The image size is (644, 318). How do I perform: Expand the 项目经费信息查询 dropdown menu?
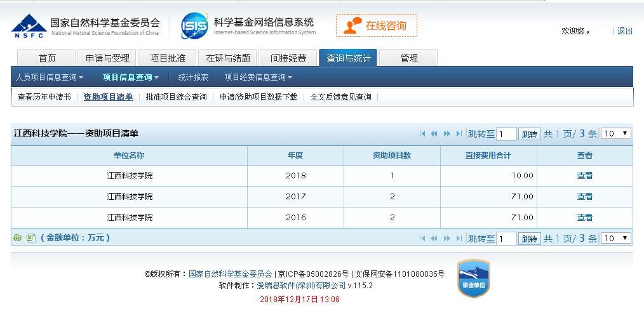point(258,77)
